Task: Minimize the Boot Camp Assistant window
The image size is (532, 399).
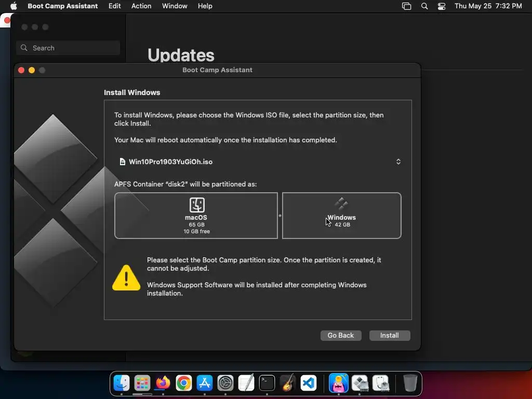Action: (x=32, y=70)
